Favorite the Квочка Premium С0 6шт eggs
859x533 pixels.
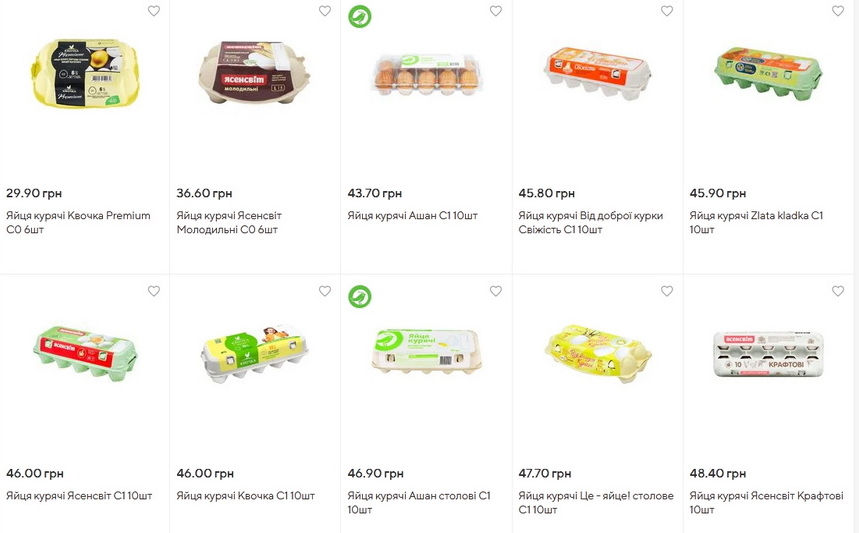coord(153,11)
